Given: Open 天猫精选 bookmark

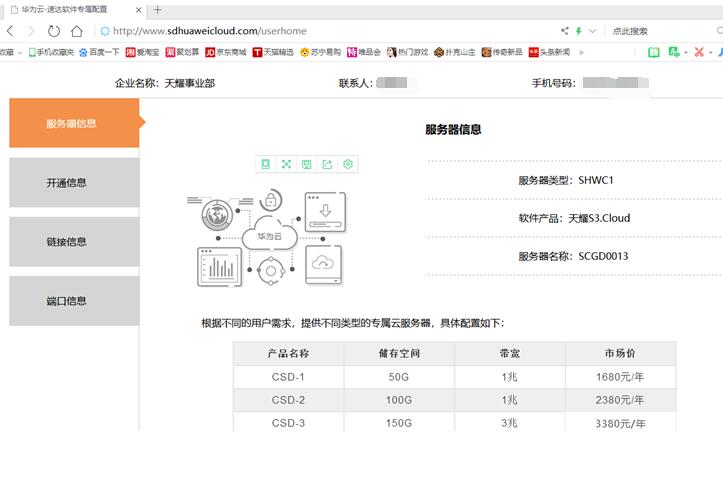Looking at the screenshot, I should (x=273, y=52).
